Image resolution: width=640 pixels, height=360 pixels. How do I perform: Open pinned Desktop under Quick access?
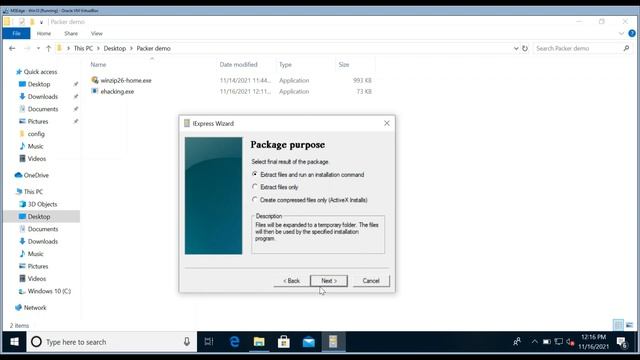click(x=39, y=84)
